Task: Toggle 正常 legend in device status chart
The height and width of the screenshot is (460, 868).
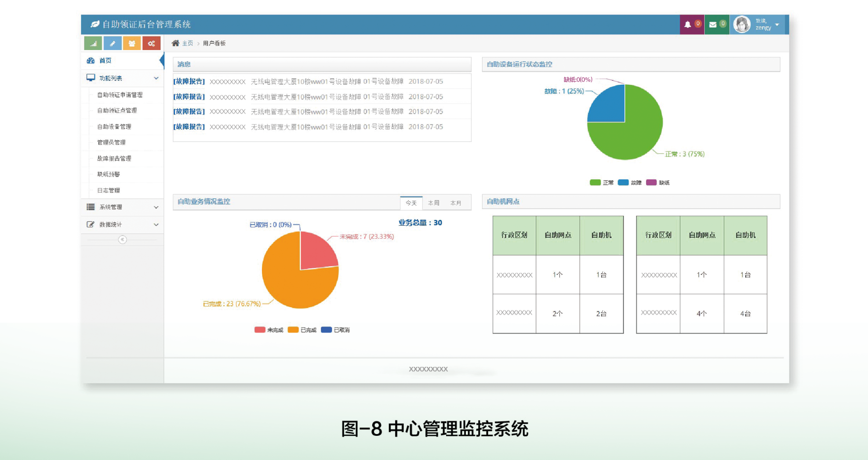Action: click(601, 183)
